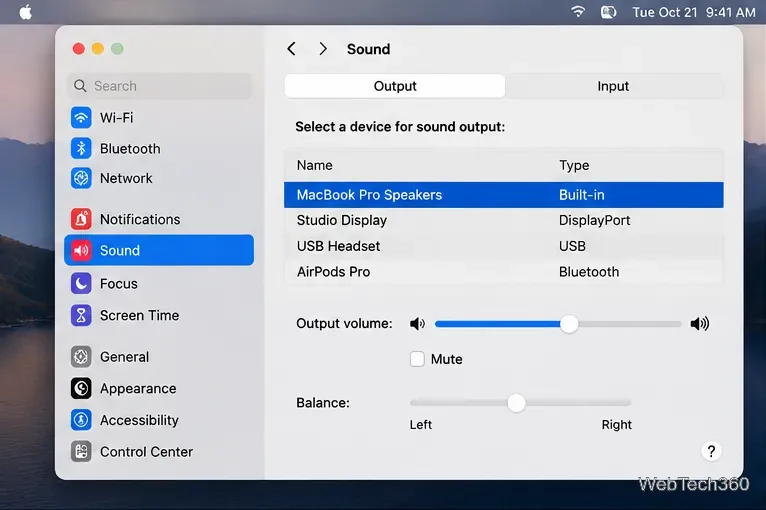Viewport: 766px width, 510px height.
Task: Open Control Center settings label
Action: click(146, 452)
